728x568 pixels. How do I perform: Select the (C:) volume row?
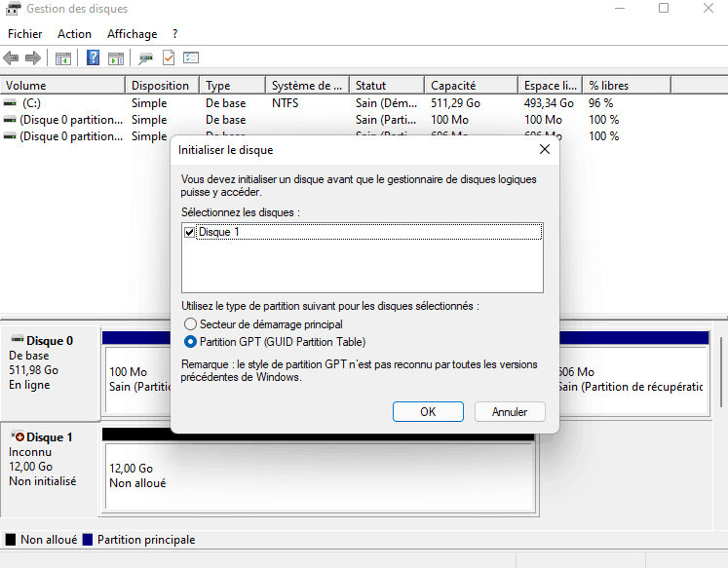335,102
